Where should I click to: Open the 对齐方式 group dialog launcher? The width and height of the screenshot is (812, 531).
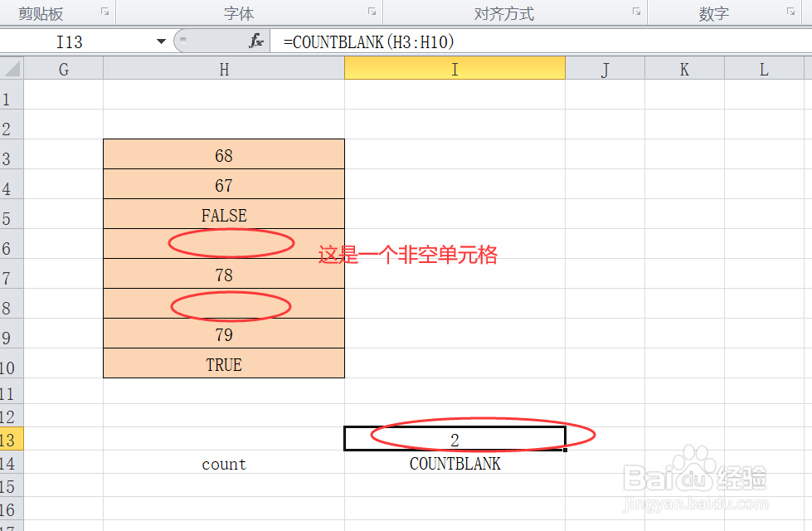click(635, 11)
